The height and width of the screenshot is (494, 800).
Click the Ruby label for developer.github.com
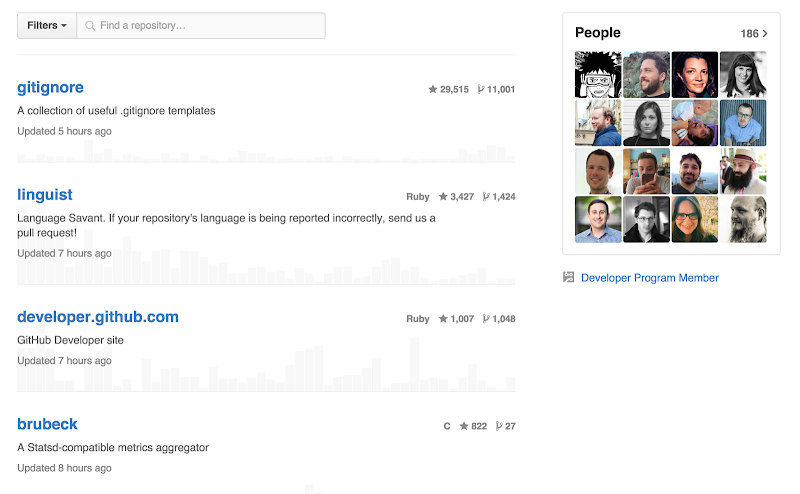pos(418,319)
